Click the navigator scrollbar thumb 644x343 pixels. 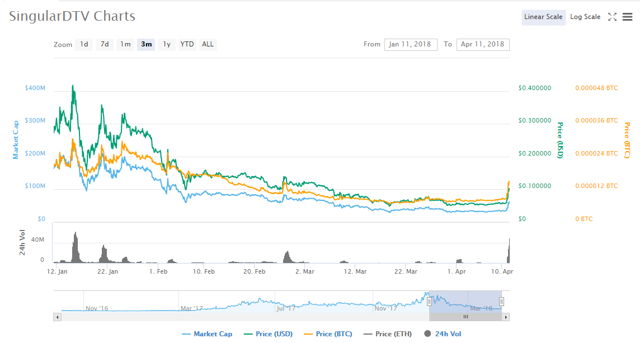(x=465, y=317)
